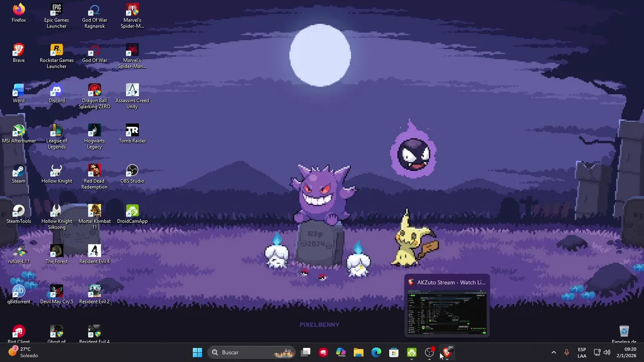Open the Riot Client taskbar icon
Viewport: 644px width, 362px height.
[x=323, y=352]
